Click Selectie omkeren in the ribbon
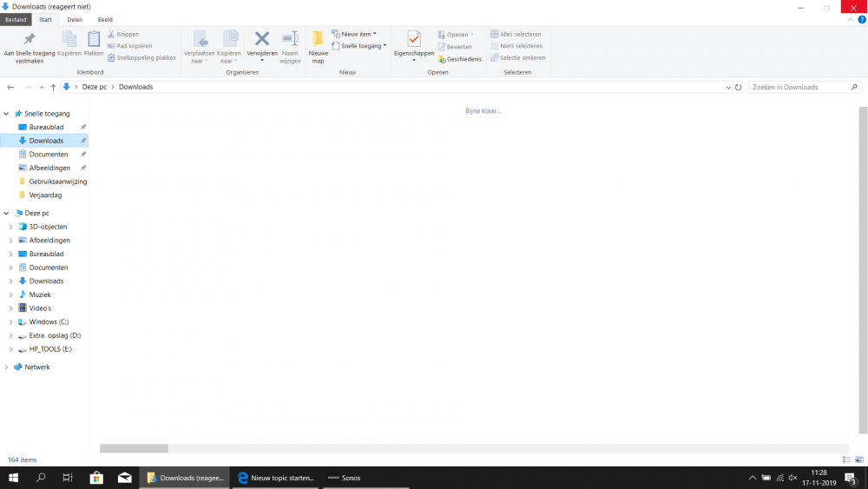The width and height of the screenshot is (868, 489). [x=521, y=57]
